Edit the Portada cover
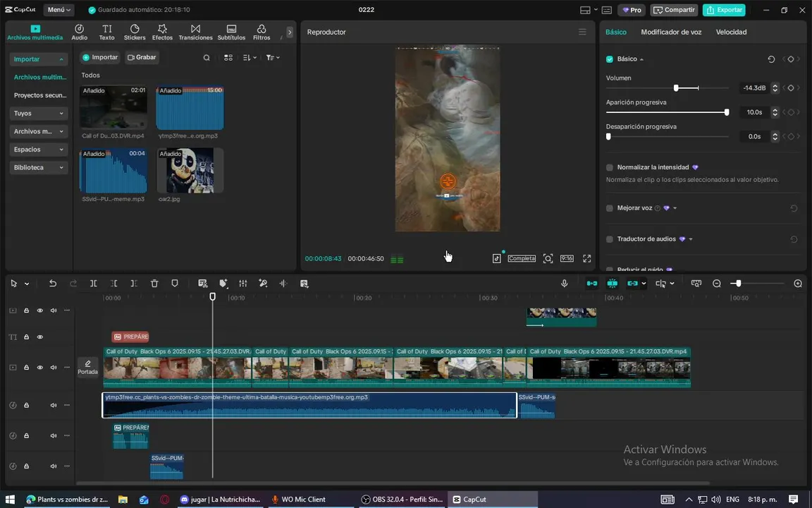 coord(87,368)
